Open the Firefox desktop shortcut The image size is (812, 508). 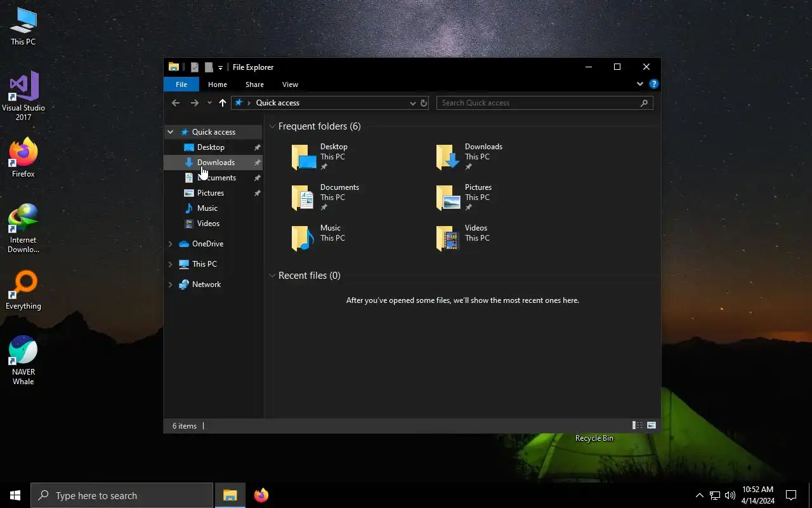23,159
